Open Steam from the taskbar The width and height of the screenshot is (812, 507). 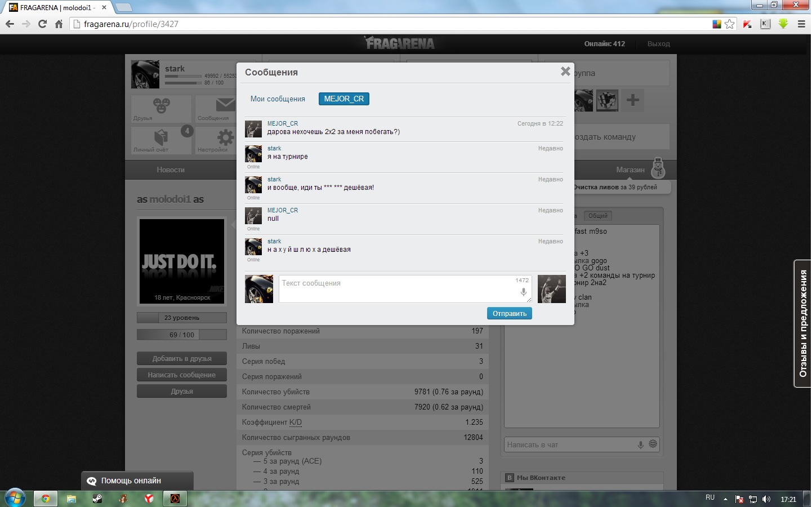pos(97,499)
